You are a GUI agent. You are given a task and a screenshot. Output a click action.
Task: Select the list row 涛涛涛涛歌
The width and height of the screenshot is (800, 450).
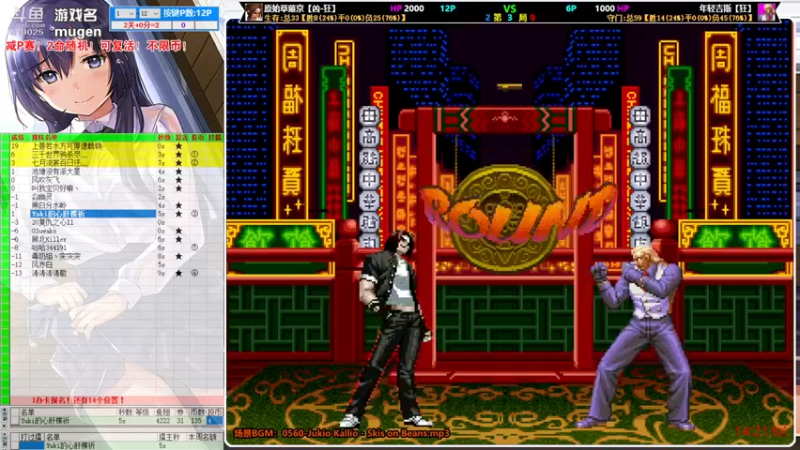coord(116,273)
